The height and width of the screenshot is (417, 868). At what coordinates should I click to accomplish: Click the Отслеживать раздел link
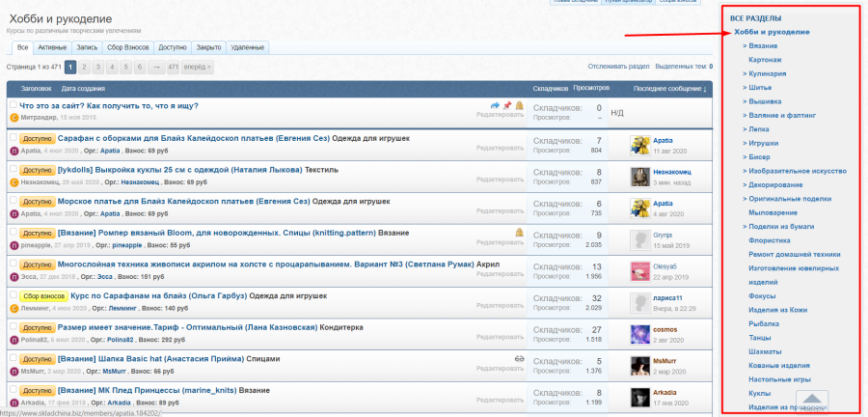pos(618,67)
